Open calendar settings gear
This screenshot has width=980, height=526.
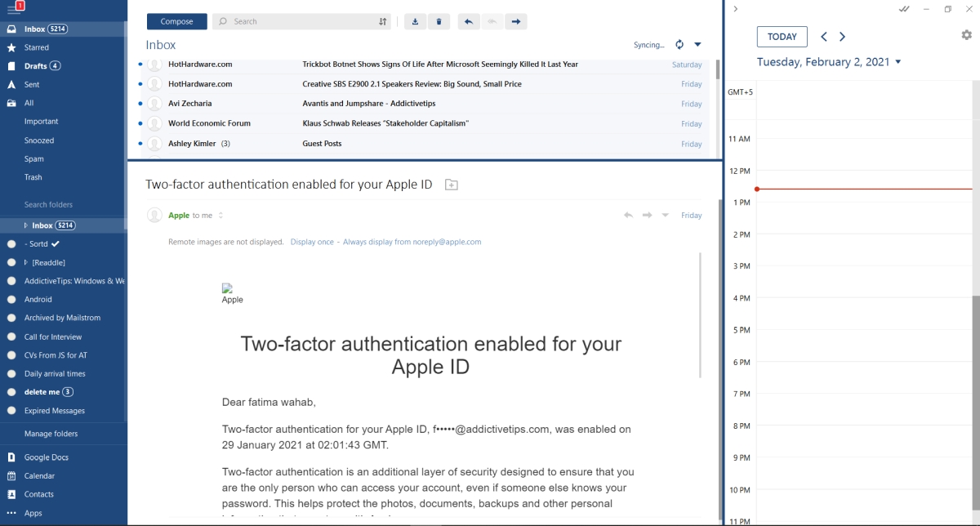pyautogui.click(x=967, y=35)
